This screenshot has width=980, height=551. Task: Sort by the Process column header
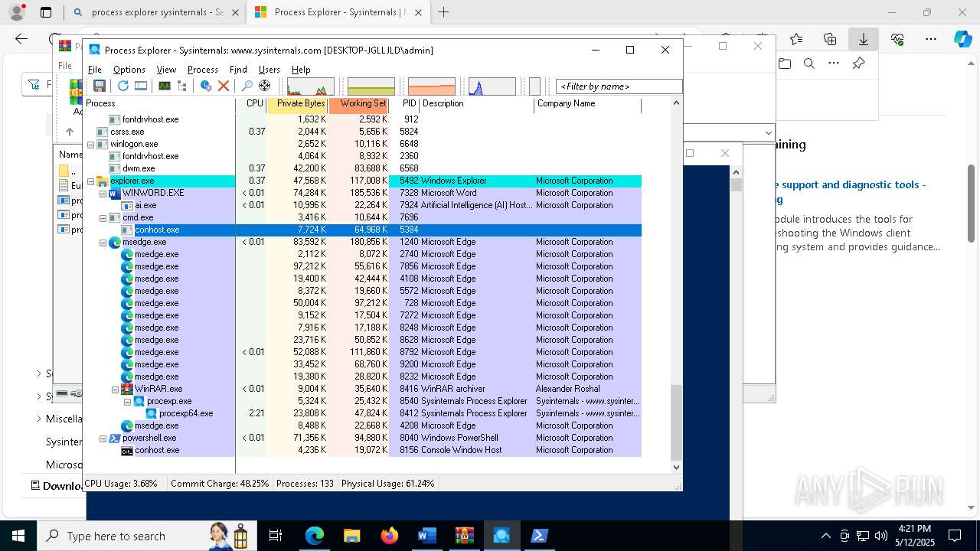(159, 104)
